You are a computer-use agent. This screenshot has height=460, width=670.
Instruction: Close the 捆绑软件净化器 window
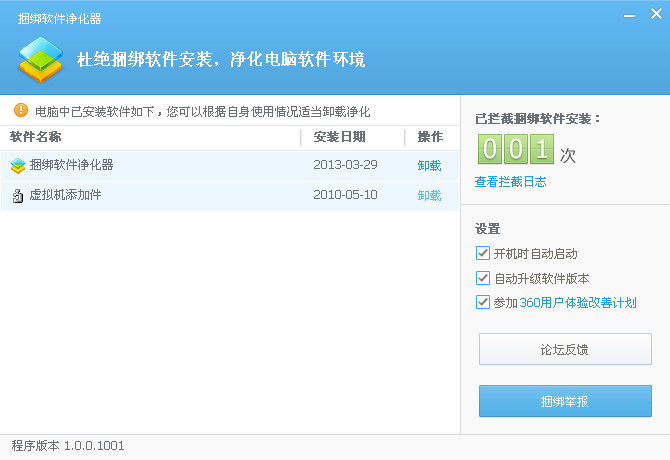[656, 14]
